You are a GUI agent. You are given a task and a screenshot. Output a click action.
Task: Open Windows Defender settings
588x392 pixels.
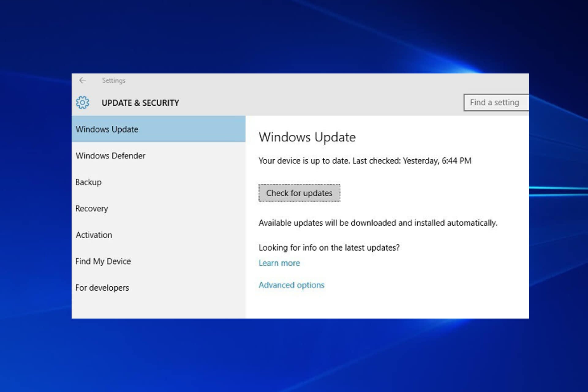111,156
